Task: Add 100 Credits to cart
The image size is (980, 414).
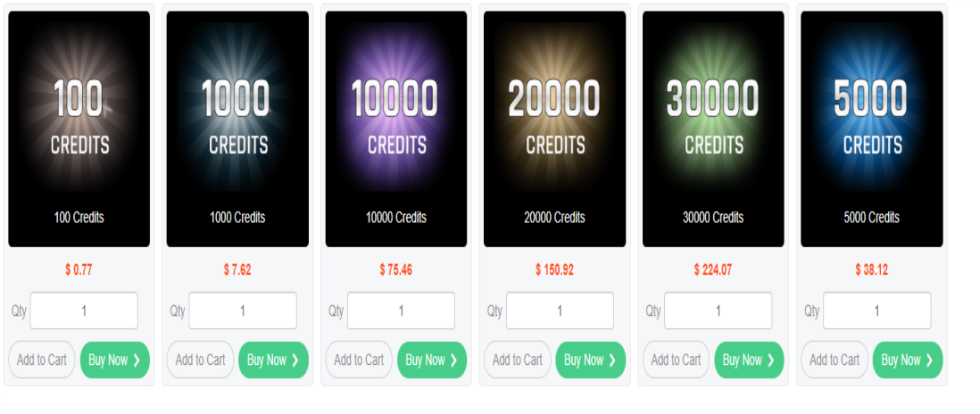Action: tap(42, 360)
